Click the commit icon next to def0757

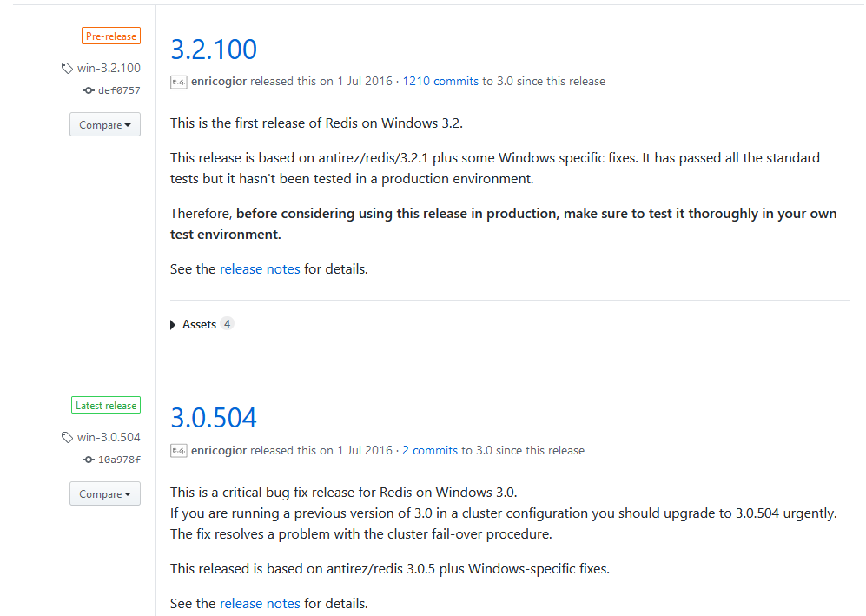tap(89, 90)
